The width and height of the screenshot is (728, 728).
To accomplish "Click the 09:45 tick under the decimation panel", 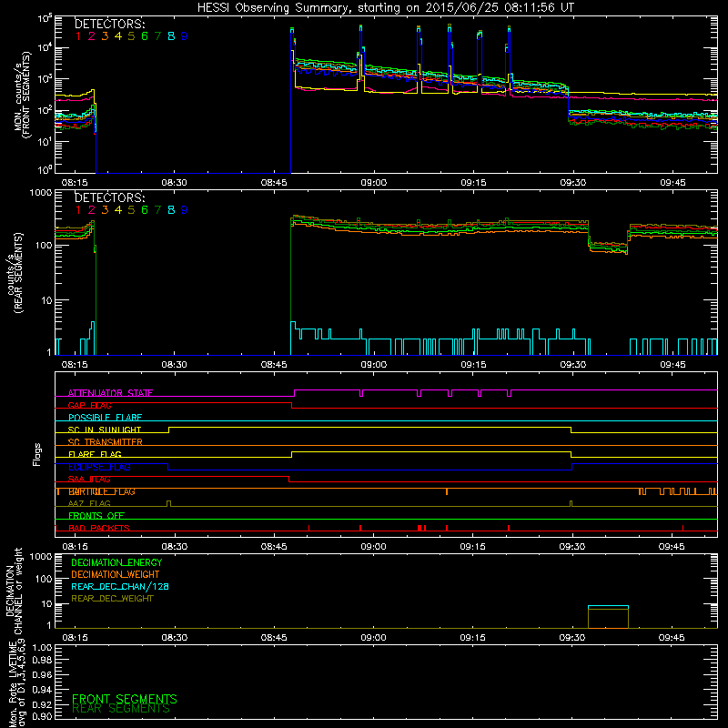I will 672,638.
